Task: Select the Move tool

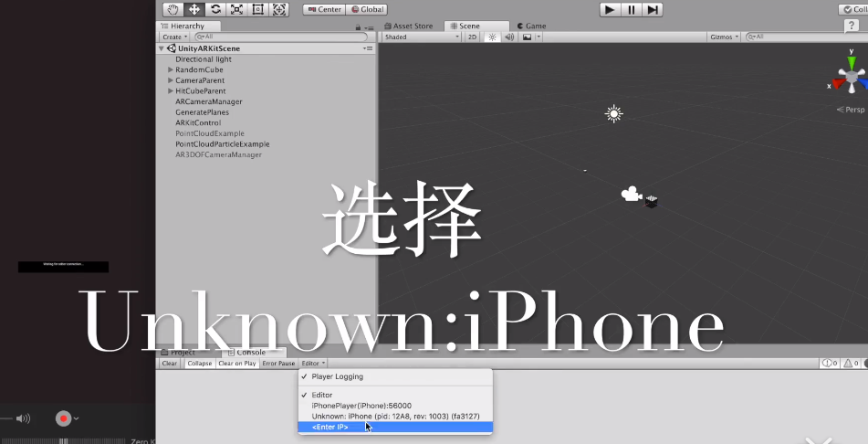Action: 194,9
